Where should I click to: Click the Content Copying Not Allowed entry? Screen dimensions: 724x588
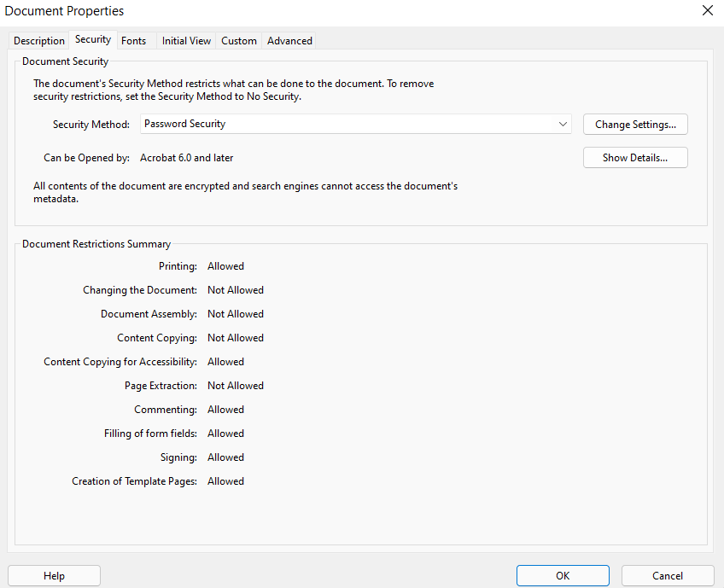pos(236,337)
